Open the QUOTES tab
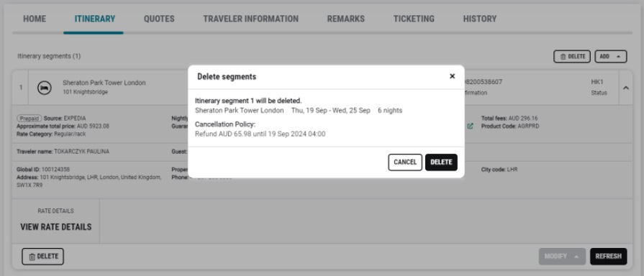This screenshot has height=276, width=644. tap(159, 19)
